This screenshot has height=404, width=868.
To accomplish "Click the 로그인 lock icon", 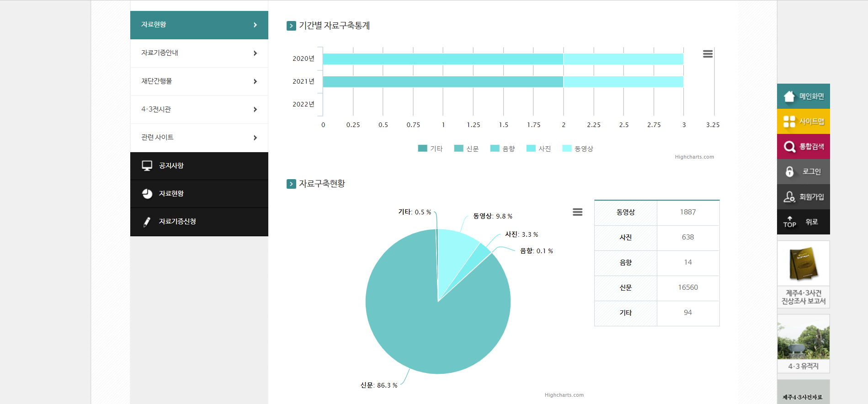I will click(x=789, y=172).
